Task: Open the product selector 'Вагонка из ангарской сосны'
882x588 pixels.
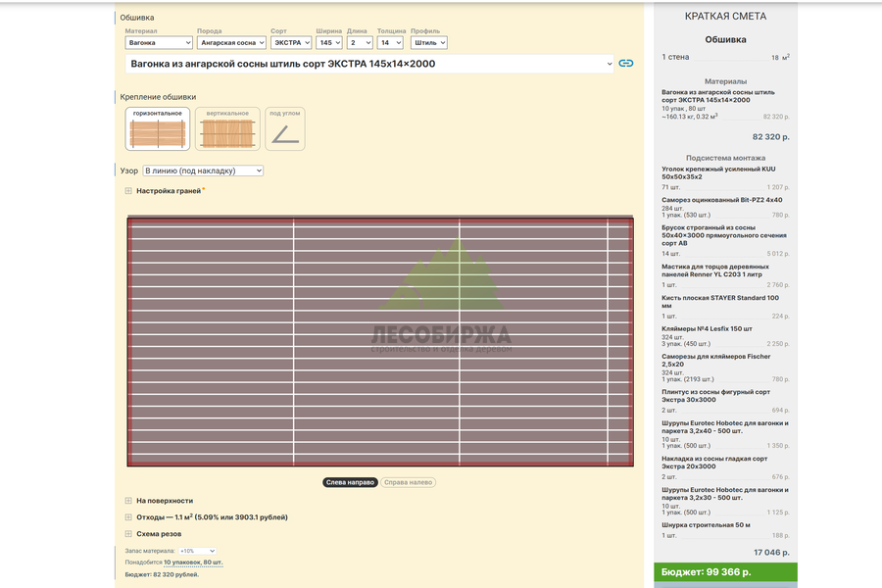Action: point(369,64)
